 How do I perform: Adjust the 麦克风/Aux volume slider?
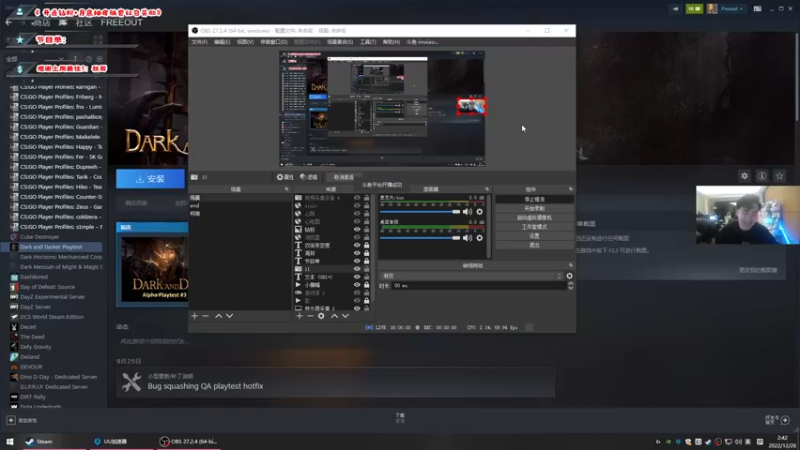(x=419, y=212)
